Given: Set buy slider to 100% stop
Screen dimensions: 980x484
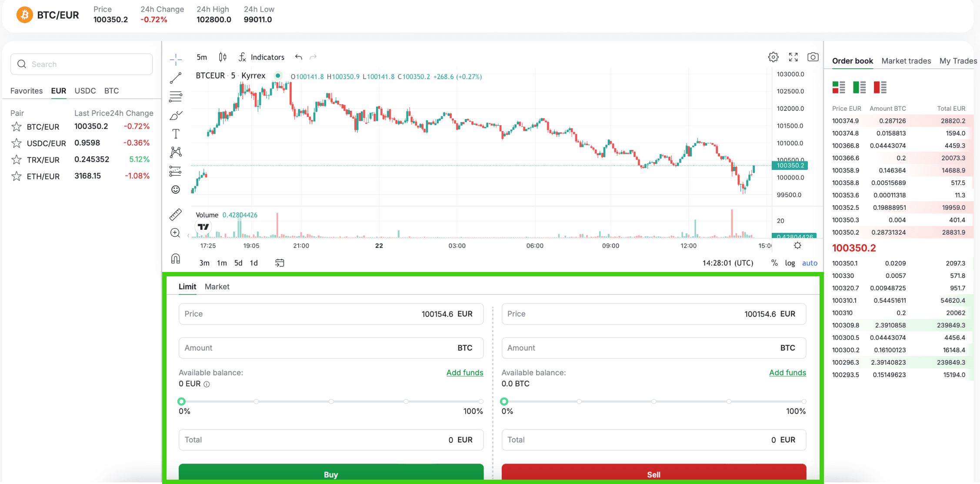Looking at the screenshot, I should pos(481,401).
